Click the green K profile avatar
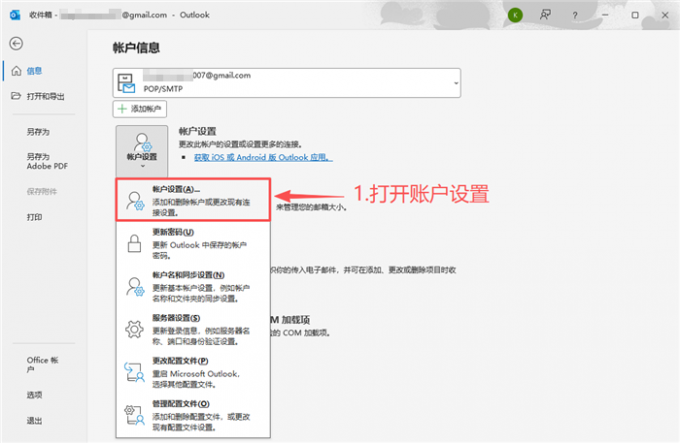 click(x=515, y=15)
